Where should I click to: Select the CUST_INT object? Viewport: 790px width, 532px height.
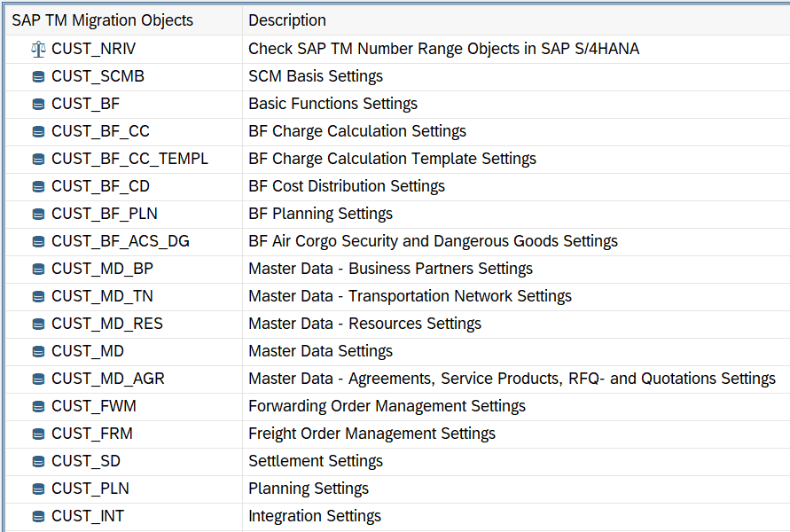[88, 516]
